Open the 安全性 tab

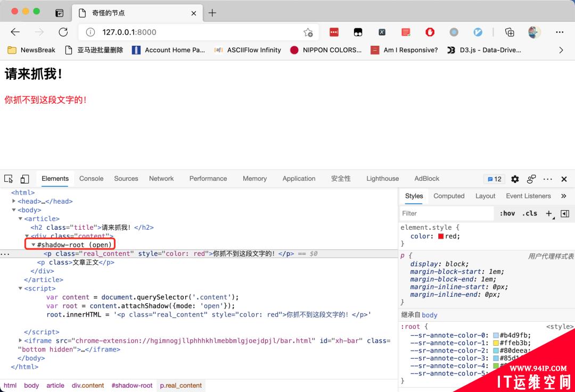341,179
